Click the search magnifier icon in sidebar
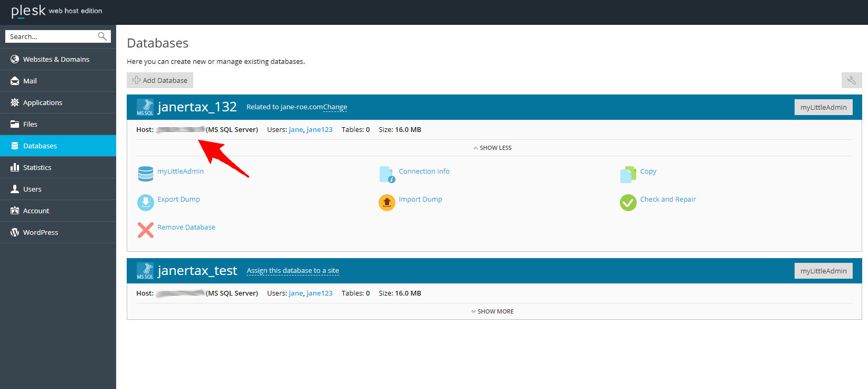The height and width of the screenshot is (389, 868). [102, 36]
